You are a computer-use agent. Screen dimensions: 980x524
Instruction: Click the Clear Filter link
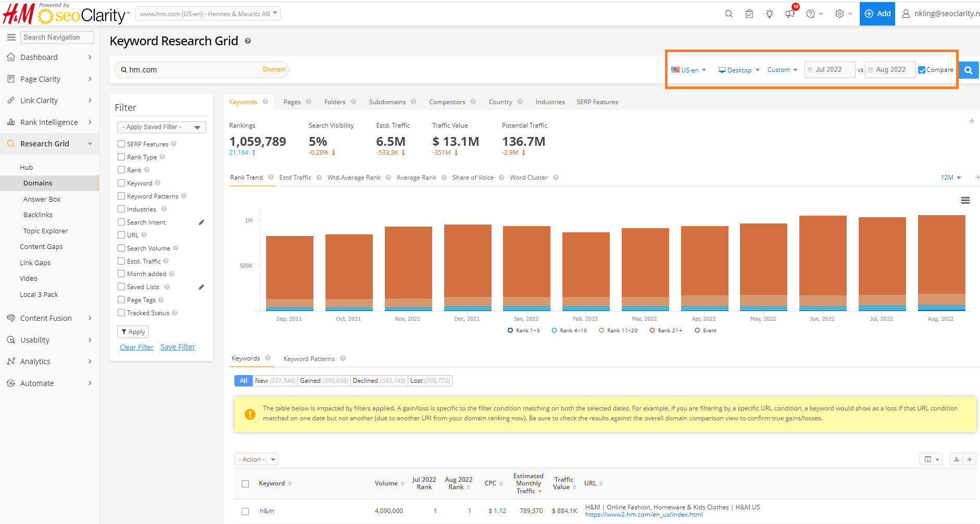(136, 347)
